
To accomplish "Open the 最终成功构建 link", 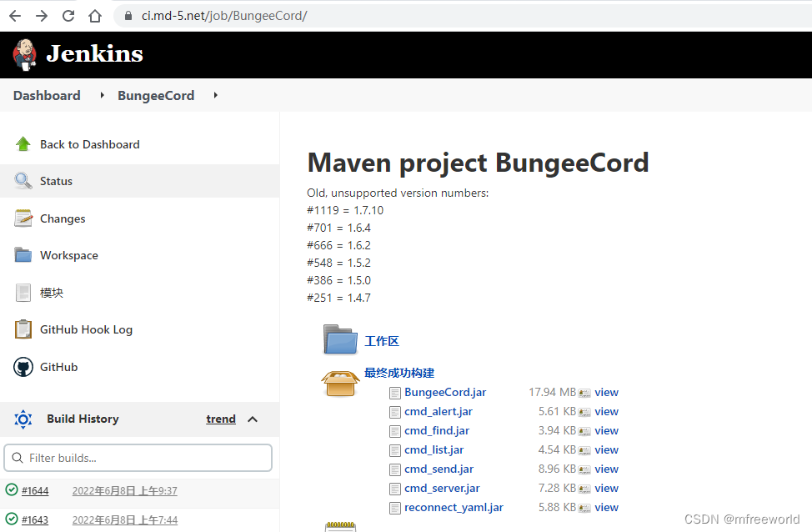I will (399, 373).
